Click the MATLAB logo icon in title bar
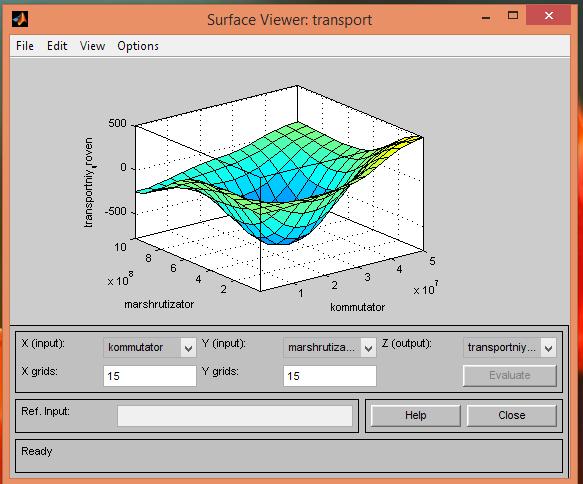 [x=20, y=19]
